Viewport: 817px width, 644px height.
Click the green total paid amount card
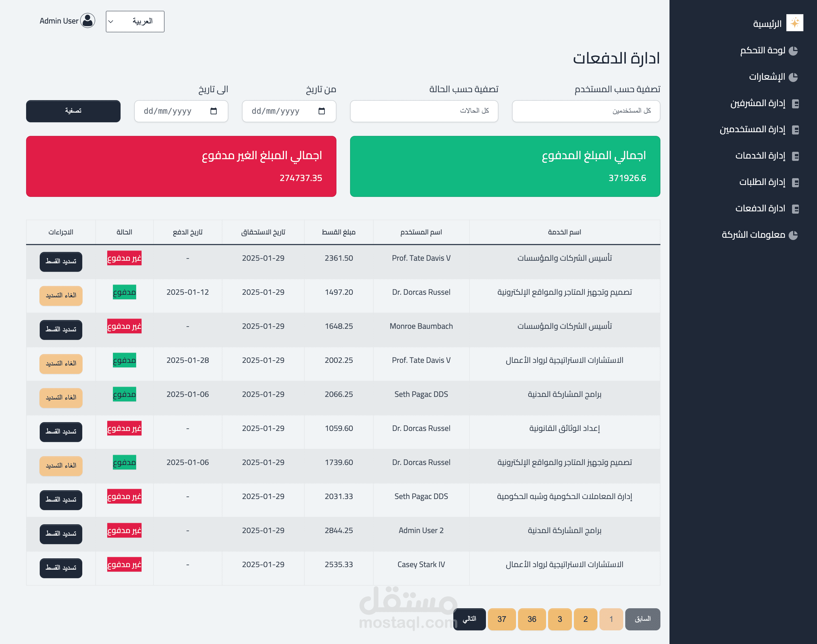505,166
